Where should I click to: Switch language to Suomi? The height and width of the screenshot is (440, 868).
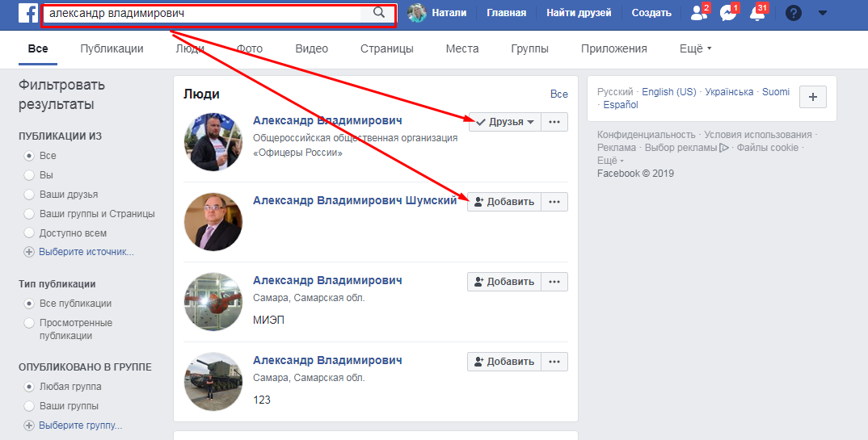coord(776,92)
